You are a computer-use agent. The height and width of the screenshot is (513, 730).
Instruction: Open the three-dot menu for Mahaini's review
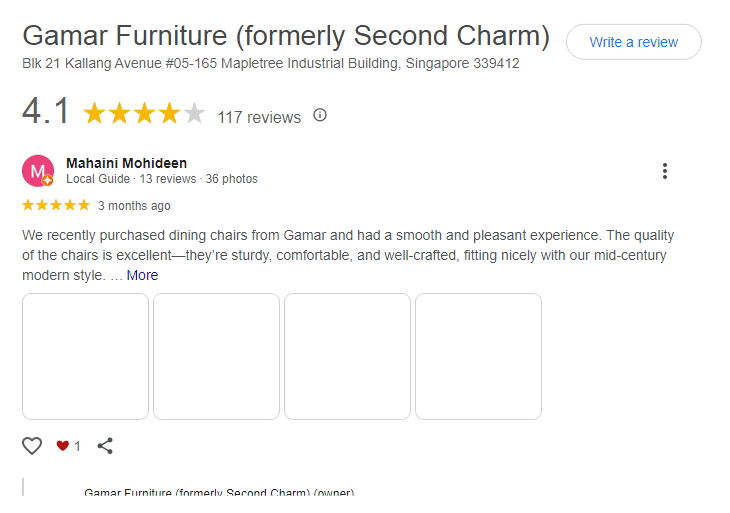(x=665, y=171)
